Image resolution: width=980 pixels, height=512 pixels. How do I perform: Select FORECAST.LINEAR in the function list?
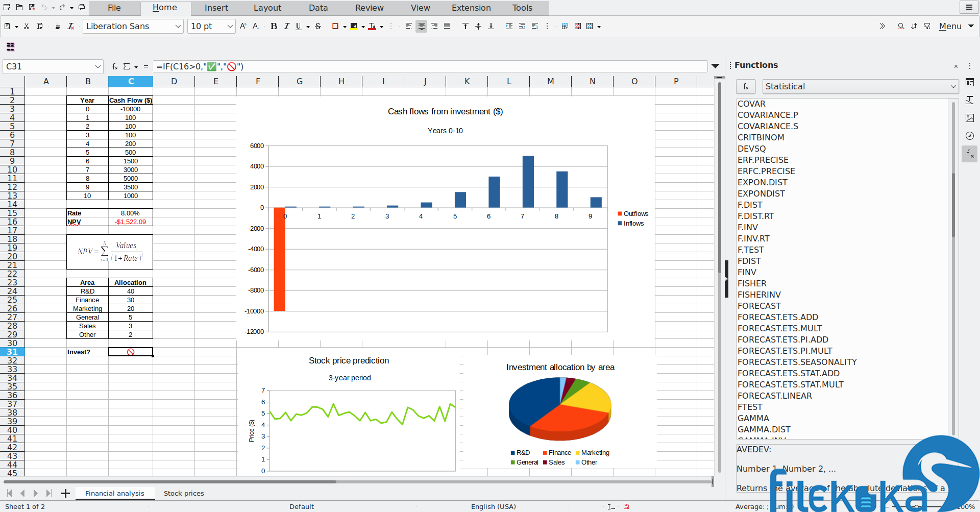tap(774, 396)
